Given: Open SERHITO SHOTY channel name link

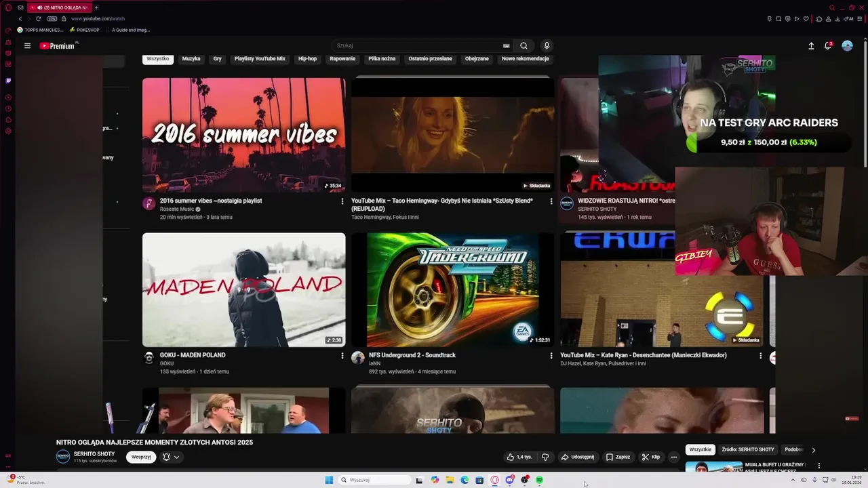Looking at the screenshot, I should [94, 454].
